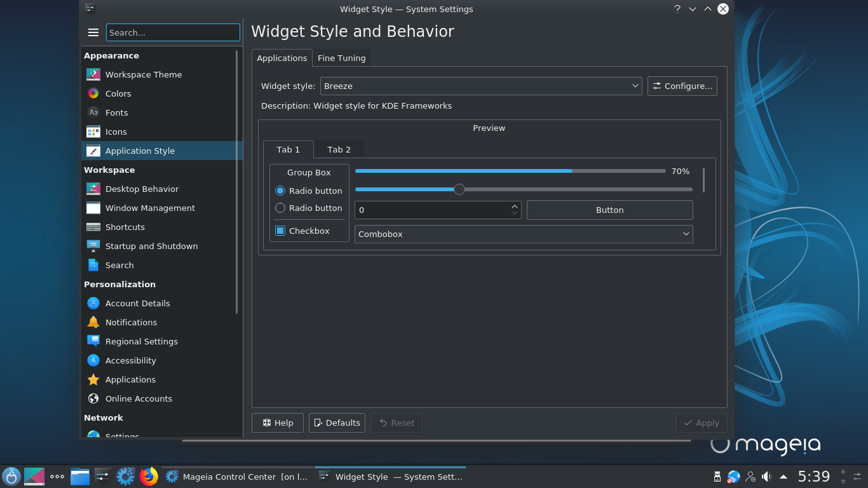
Task: Launch Firefox from the taskbar
Action: point(149,477)
